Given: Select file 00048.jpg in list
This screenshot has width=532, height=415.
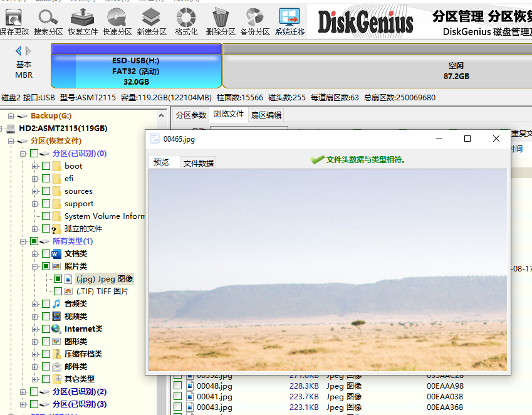Looking at the screenshot, I should (214, 386).
